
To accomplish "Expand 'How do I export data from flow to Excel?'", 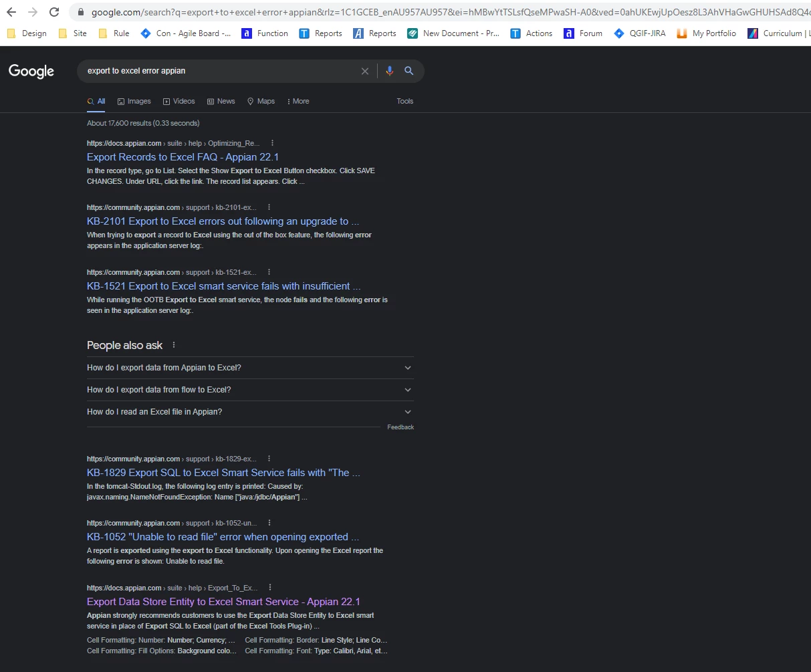I will tap(250, 390).
